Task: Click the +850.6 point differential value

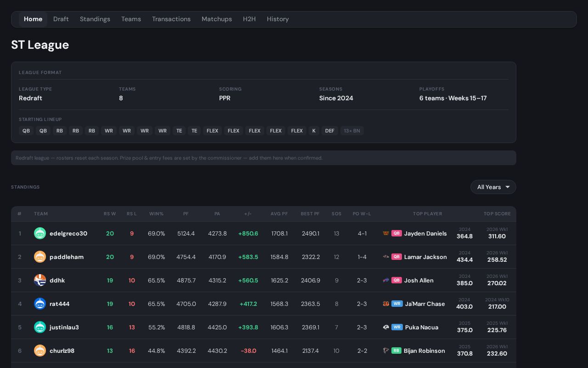Action: click(x=248, y=233)
